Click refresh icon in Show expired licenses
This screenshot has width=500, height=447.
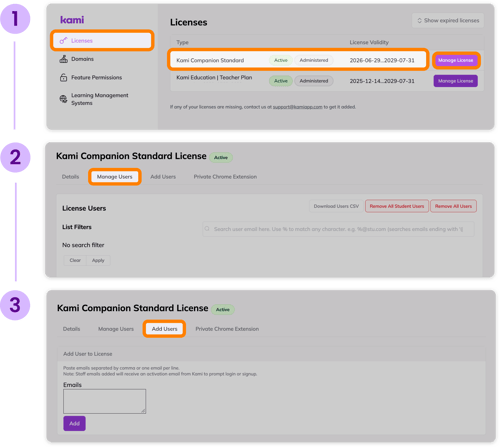click(420, 21)
